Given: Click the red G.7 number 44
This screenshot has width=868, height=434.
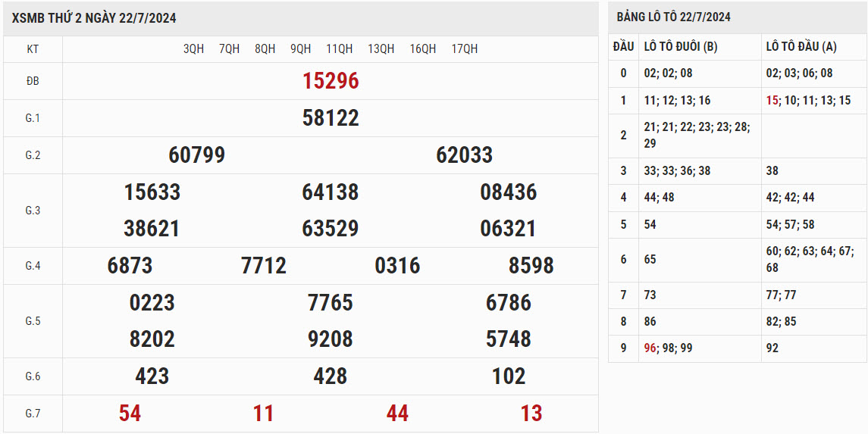Looking at the screenshot, I should click(x=397, y=414).
